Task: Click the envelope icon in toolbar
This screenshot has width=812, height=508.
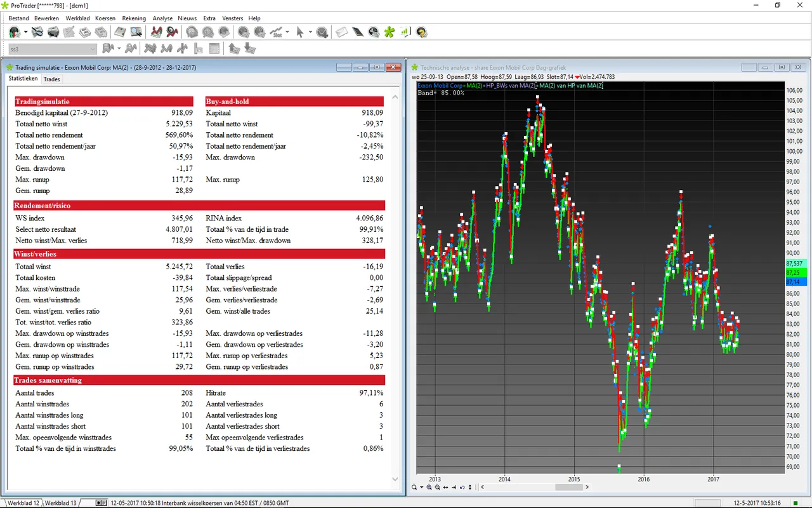Action: (x=342, y=32)
